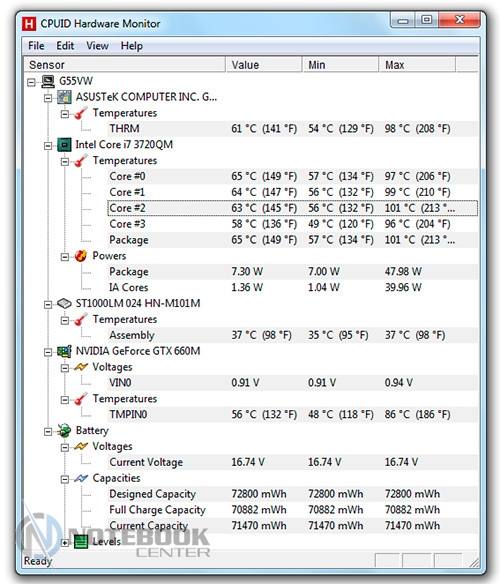Screen dimensions: 500x584
Task: Click the Battery icon
Action: coord(64,431)
